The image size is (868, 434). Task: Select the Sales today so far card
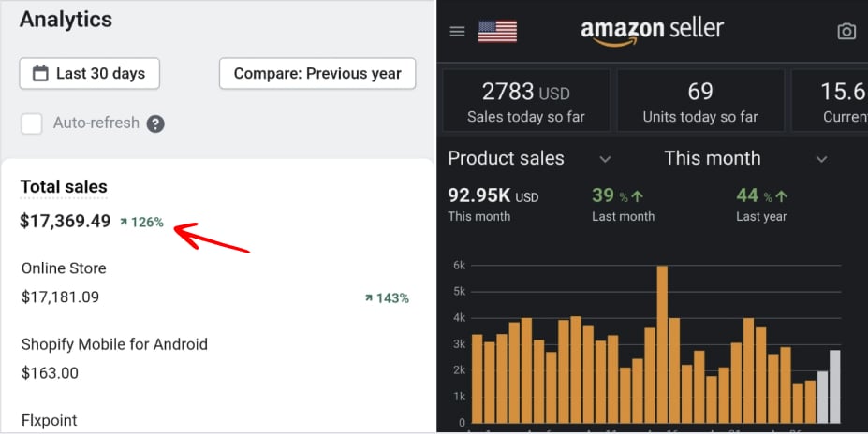point(524,101)
